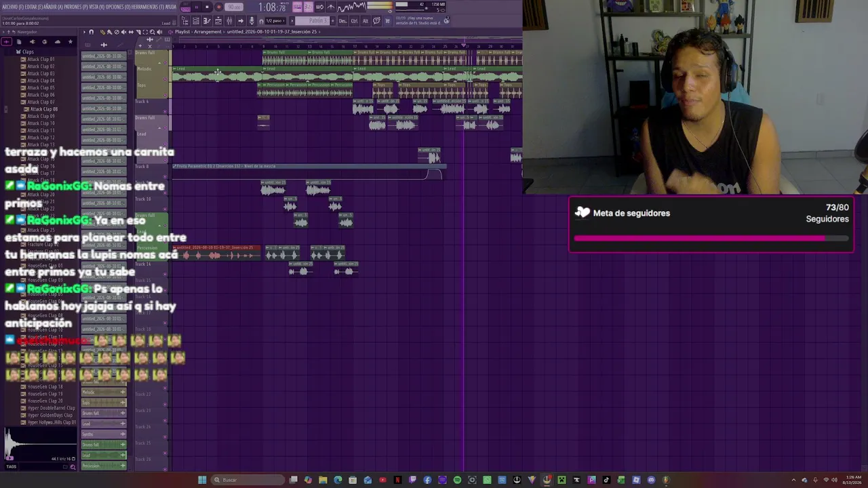
Task: Click the browser waveform preview
Action: 41,444
